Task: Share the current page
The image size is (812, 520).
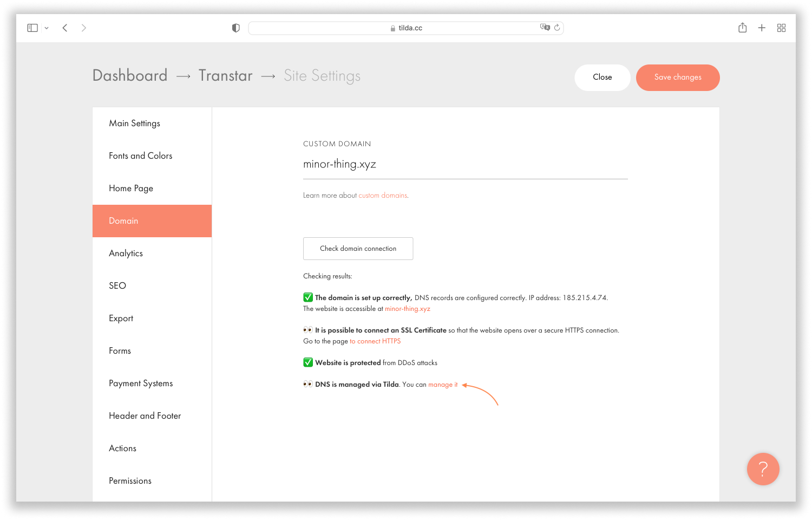Action: pyautogui.click(x=742, y=28)
